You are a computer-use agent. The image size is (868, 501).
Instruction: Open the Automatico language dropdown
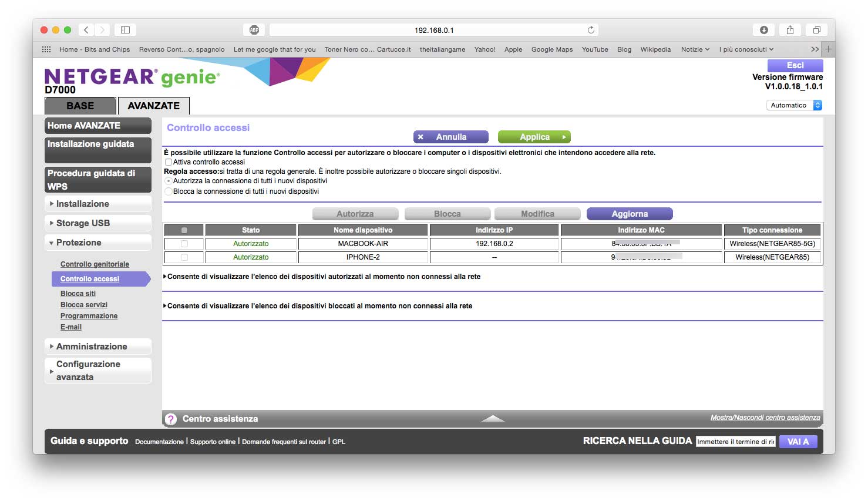coord(794,105)
